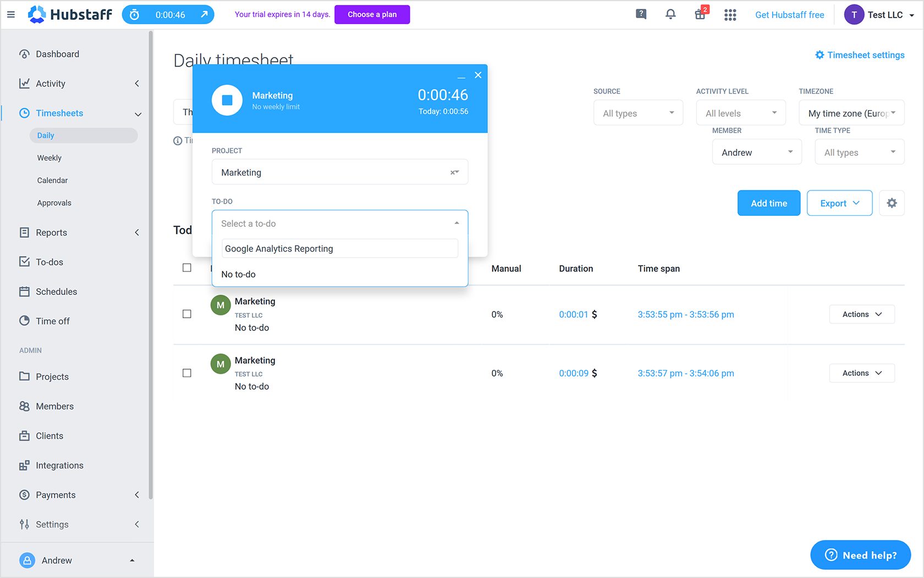The height and width of the screenshot is (578, 924).
Task: Open the apps grid icon in the header
Action: pos(730,14)
